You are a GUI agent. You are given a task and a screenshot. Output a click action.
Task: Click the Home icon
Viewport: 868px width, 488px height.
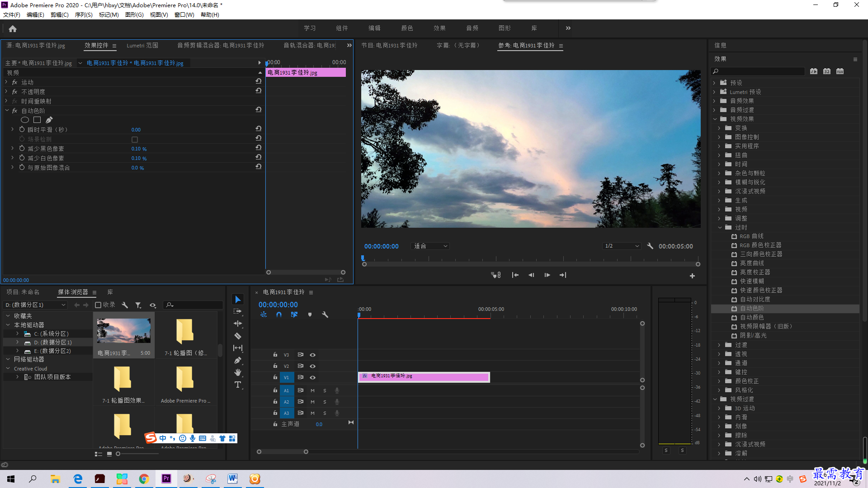[x=13, y=28]
